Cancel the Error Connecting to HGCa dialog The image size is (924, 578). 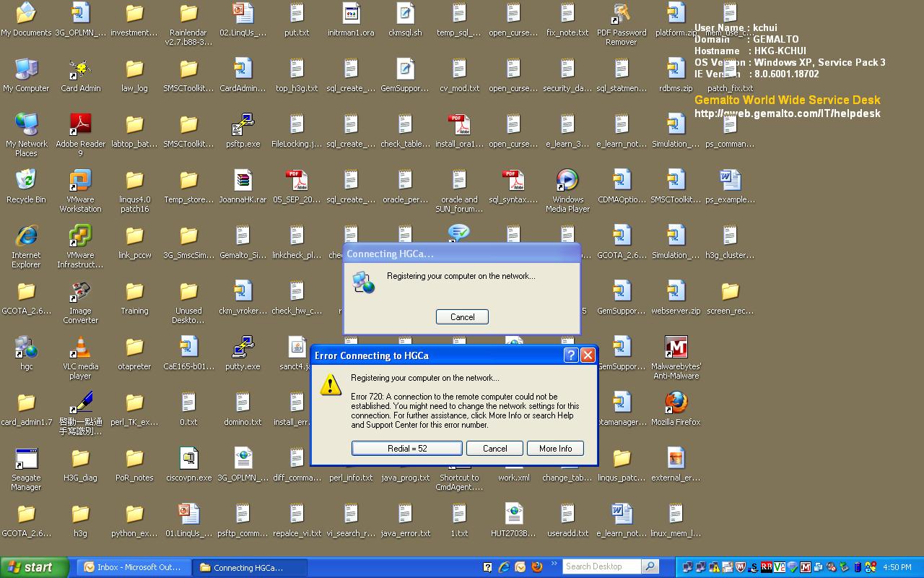[x=494, y=449]
